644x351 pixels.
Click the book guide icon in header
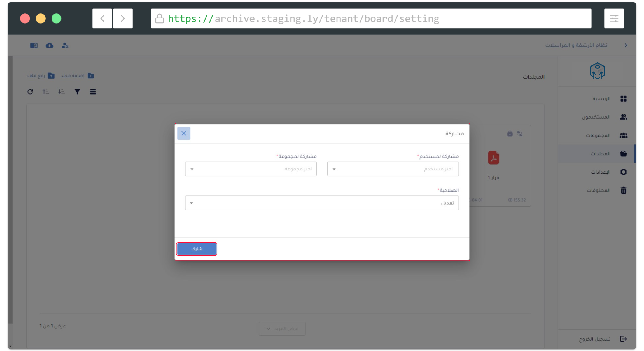34,45
